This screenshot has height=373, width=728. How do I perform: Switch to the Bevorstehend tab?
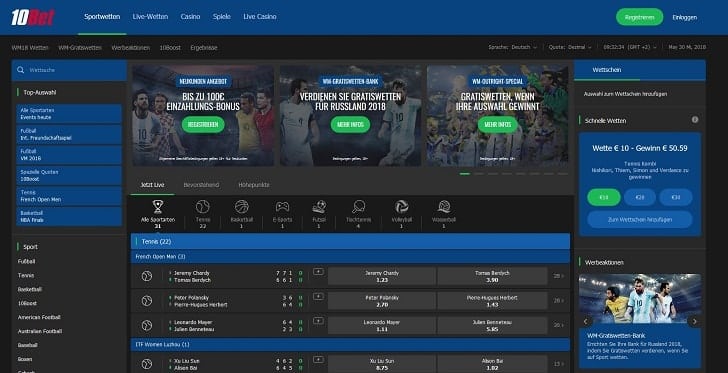(201, 185)
